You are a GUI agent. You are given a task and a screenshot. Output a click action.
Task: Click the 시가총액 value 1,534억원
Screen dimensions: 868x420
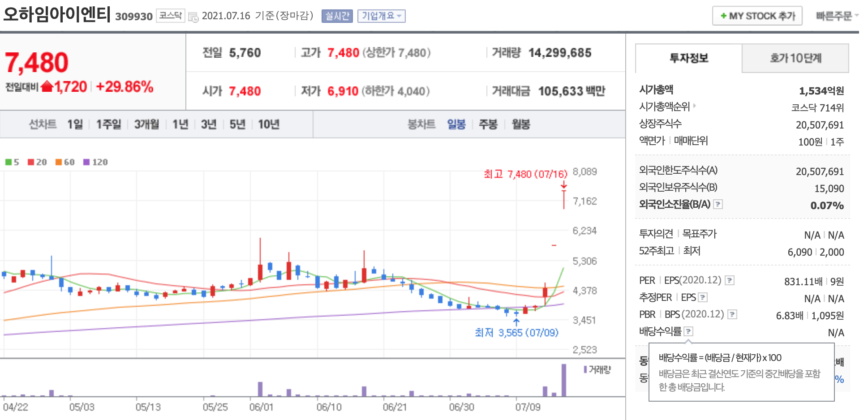point(821,91)
